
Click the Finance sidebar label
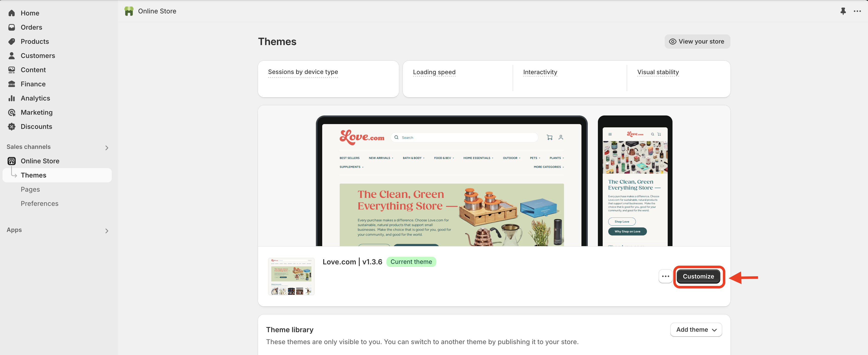coord(33,84)
